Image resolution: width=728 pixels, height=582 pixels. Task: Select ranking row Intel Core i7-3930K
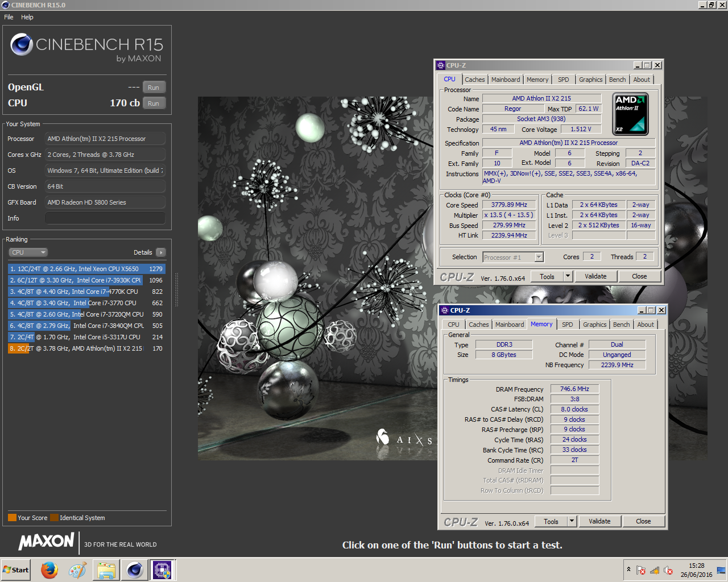point(86,280)
